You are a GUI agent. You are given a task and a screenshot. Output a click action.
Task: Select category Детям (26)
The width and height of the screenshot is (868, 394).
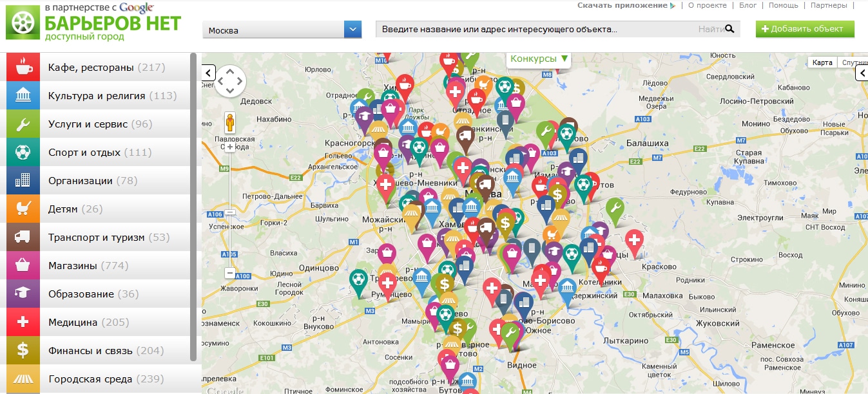point(98,209)
